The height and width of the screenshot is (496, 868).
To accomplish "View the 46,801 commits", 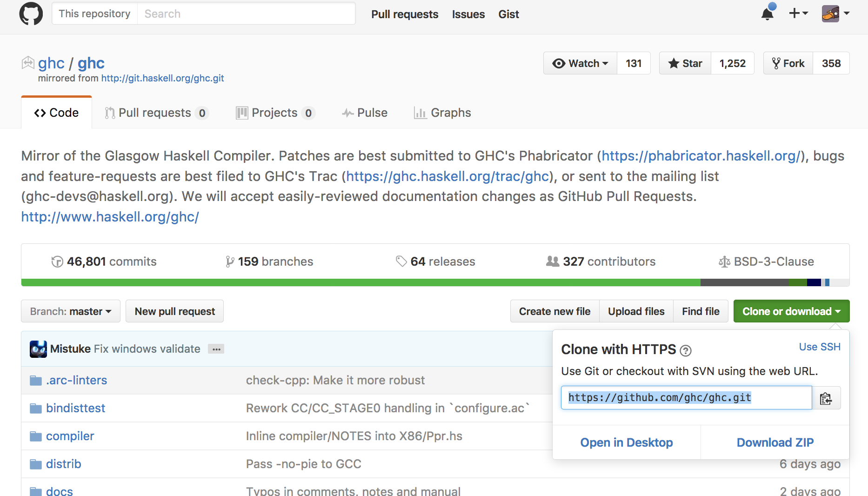I will tap(104, 261).
